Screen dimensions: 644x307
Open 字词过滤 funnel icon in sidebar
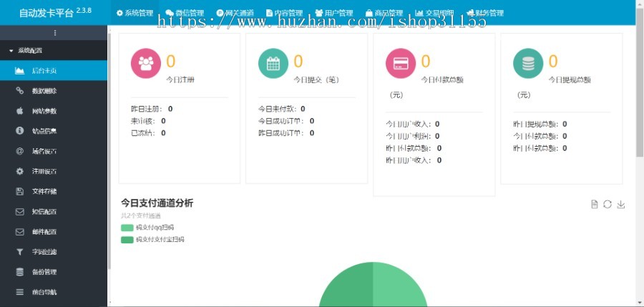pos(20,252)
